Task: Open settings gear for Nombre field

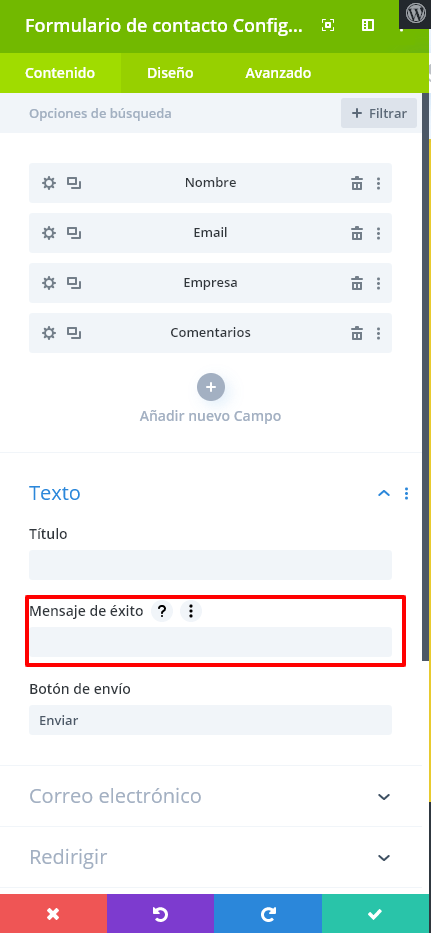Action: tap(49, 183)
